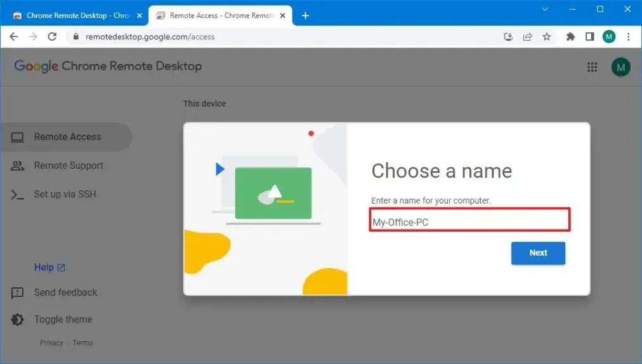
Task: Open the Google apps grid
Action: [x=592, y=67]
